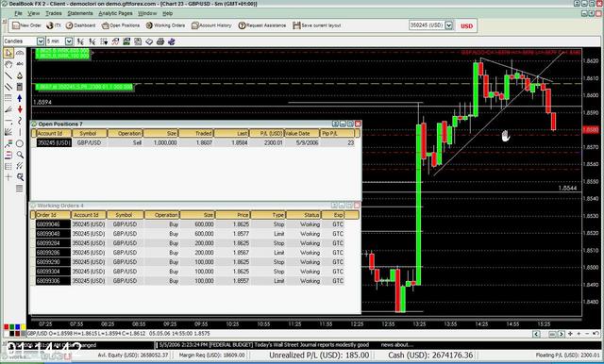Select the arrow pointer tool
The height and width of the screenshot is (364, 604).
pyautogui.click(x=8, y=53)
